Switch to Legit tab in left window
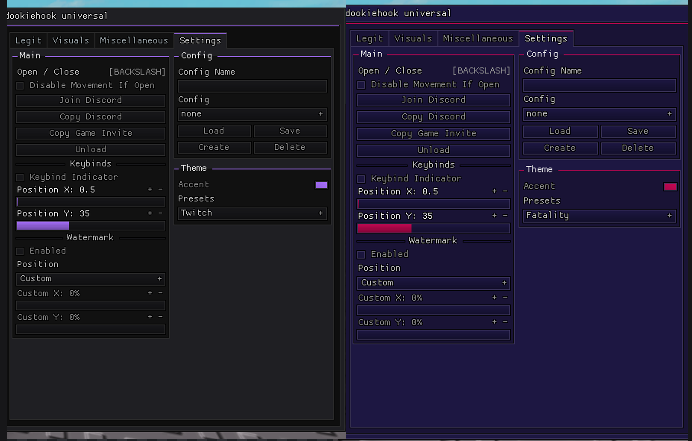 click(28, 41)
